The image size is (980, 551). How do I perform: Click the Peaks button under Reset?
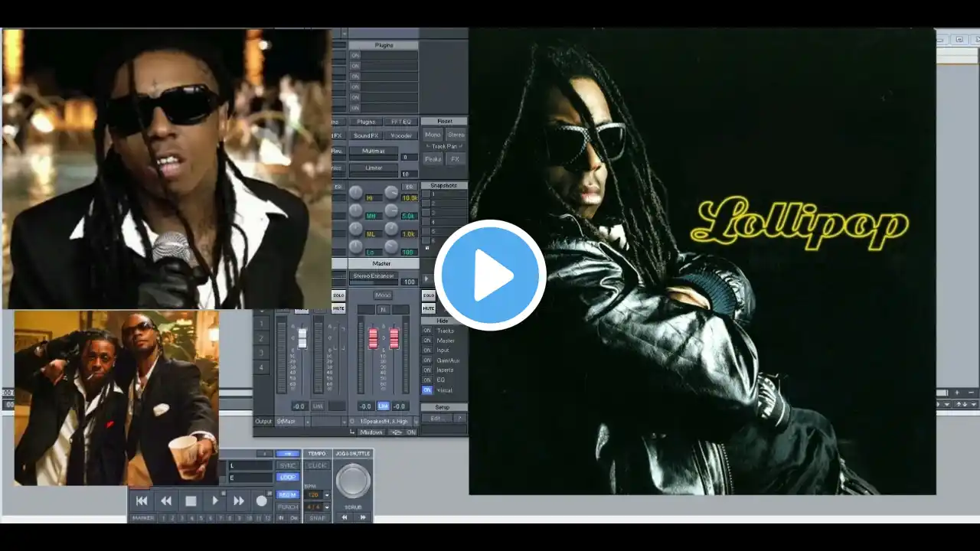point(433,159)
